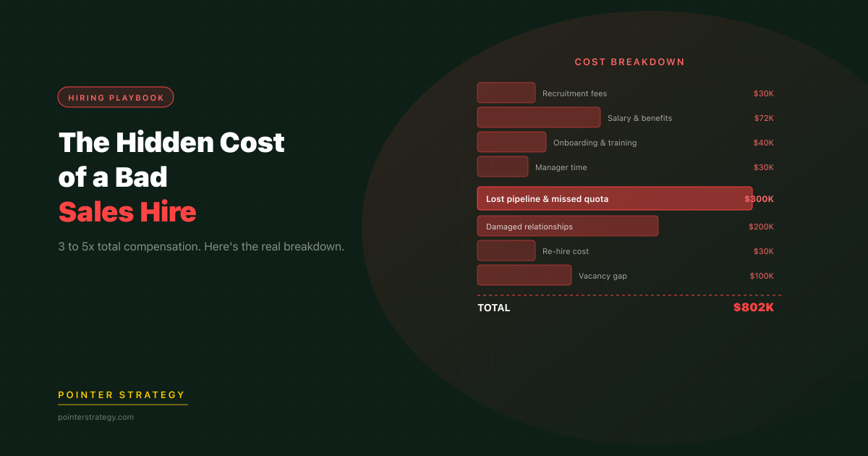Select the 'Damaged relationships' bar
Image resolution: width=868 pixels, height=456 pixels.
coord(568,226)
